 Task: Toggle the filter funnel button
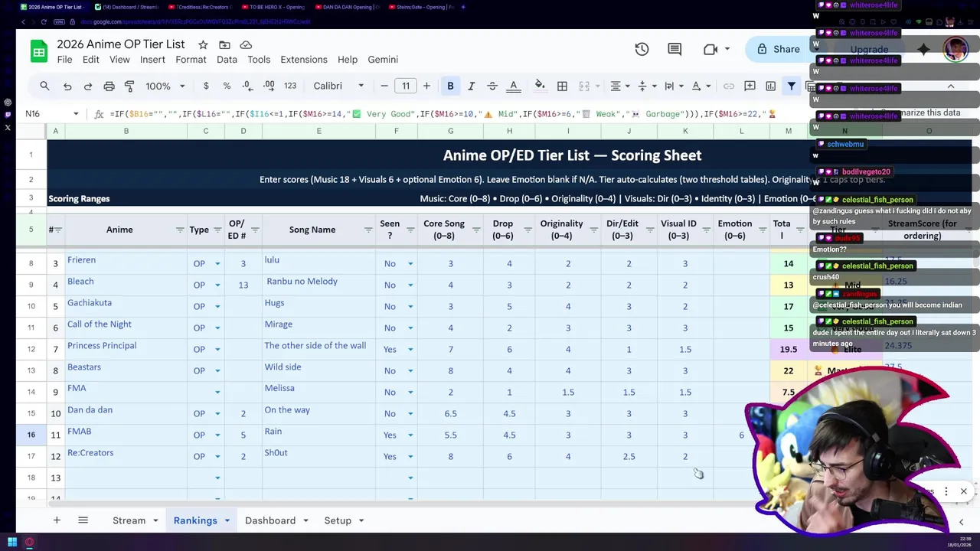coord(792,86)
